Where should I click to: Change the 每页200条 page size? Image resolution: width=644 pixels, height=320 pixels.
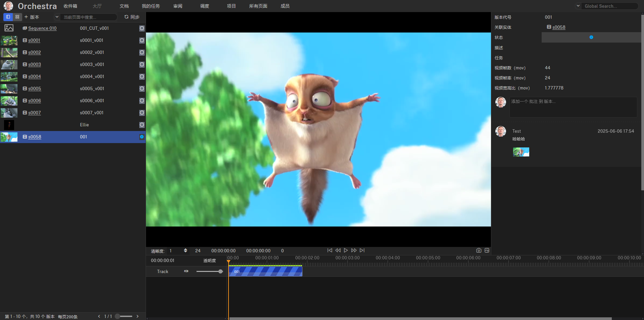68,317
